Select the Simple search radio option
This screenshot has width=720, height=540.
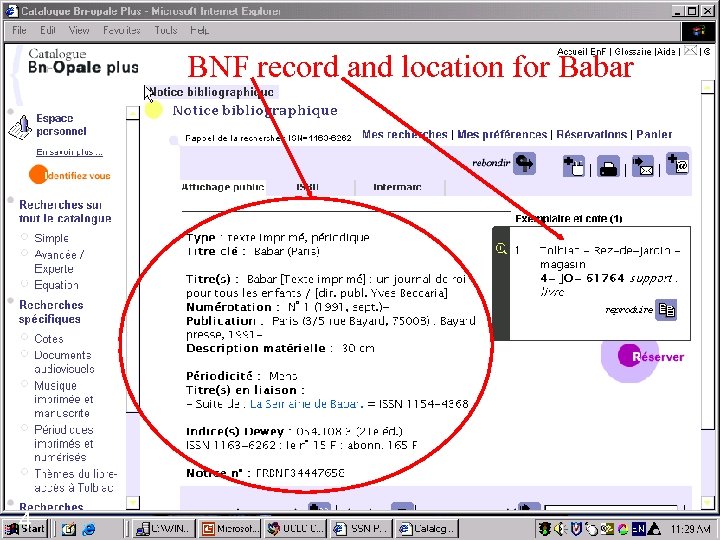point(25,237)
